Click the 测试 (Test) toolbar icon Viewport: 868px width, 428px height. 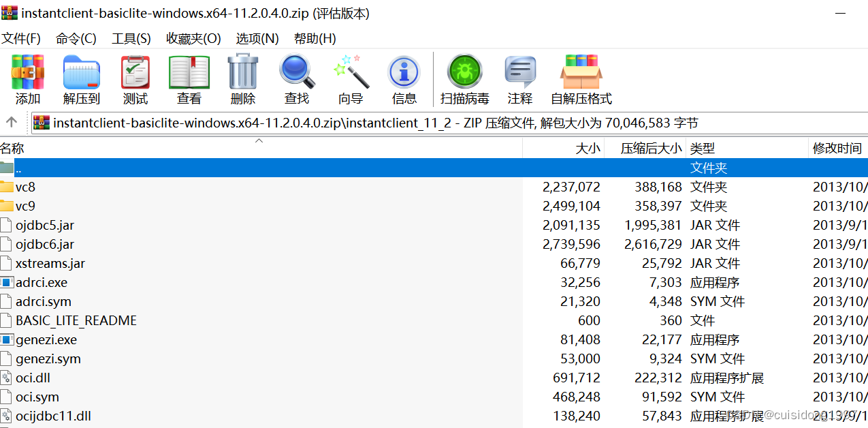tap(135, 72)
